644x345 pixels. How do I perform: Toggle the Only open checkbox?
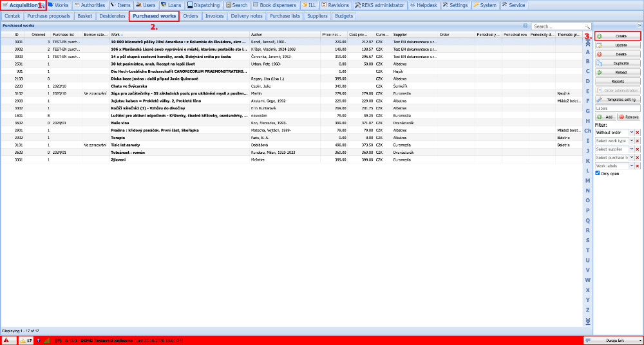pos(598,173)
